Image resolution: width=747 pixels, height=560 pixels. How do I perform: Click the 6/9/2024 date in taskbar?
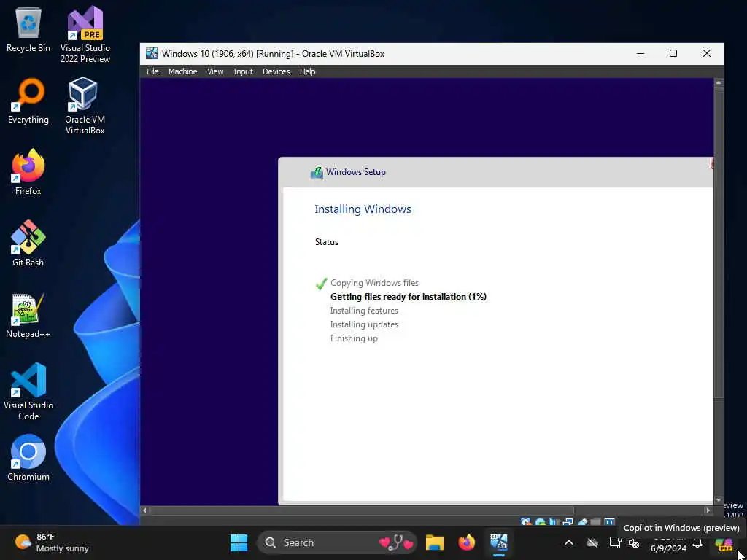pos(668,548)
